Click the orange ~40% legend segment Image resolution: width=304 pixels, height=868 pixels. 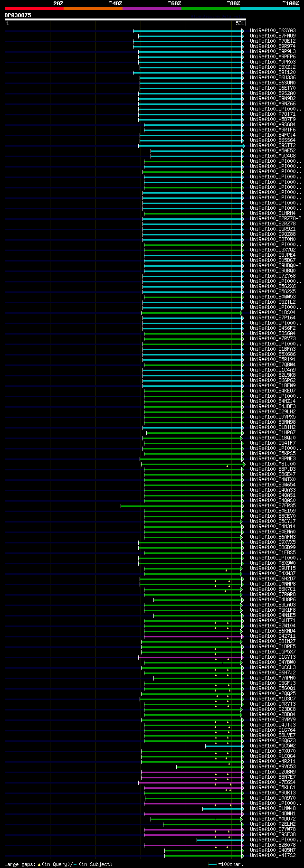(93, 9)
